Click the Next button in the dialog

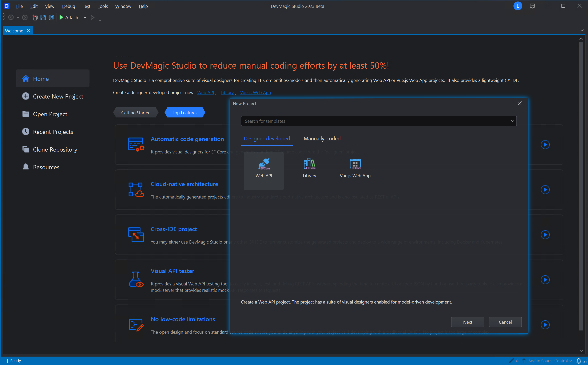pyautogui.click(x=468, y=322)
